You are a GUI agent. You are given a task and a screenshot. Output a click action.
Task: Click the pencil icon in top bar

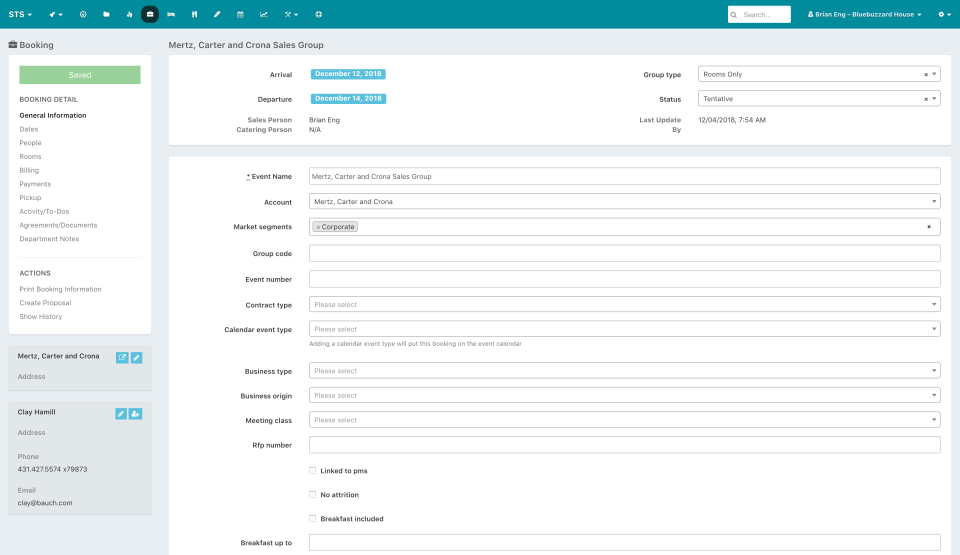[217, 14]
